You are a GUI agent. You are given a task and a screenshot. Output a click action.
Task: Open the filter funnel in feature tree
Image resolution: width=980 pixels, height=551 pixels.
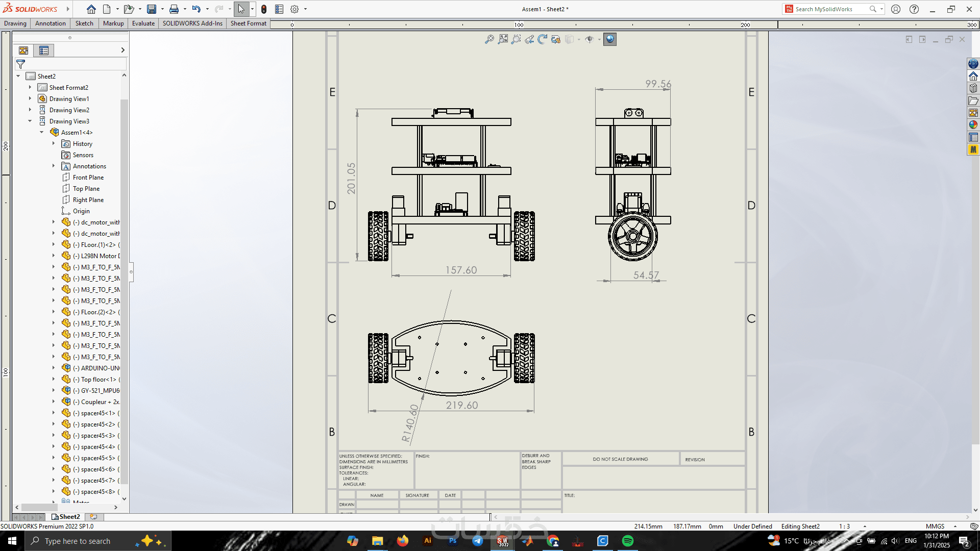pyautogui.click(x=20, y=64)
